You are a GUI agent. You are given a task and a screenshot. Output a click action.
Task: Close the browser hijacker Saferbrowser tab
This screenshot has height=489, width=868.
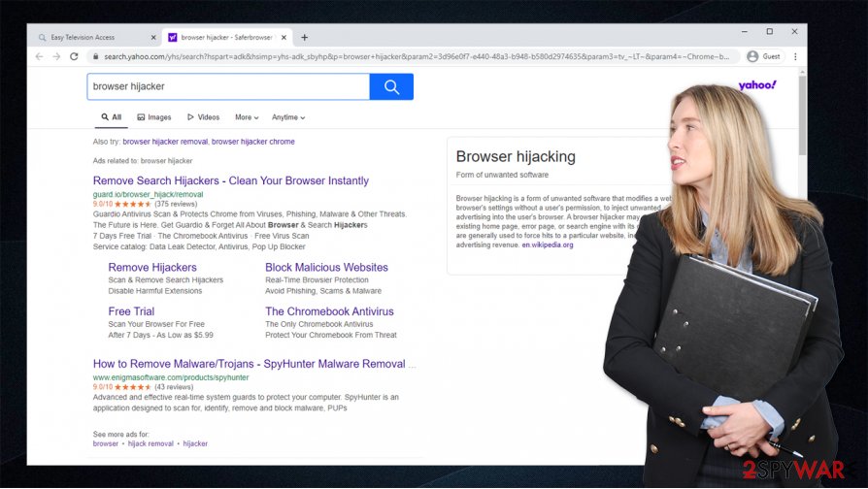(x=284, y=38)
